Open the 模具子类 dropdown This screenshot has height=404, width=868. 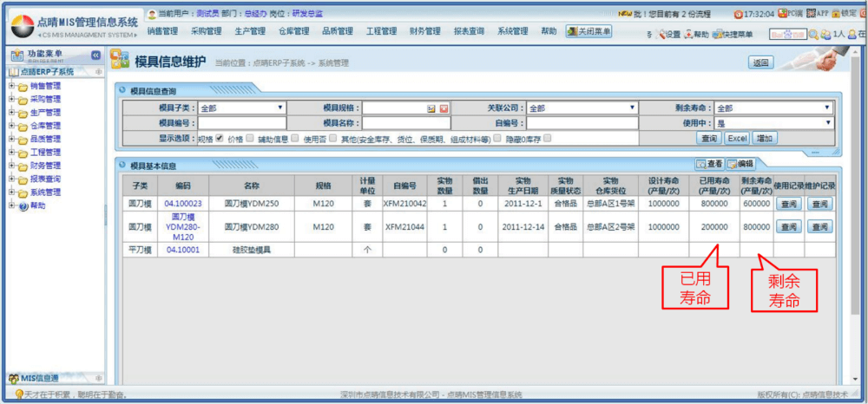pos(242,108)
